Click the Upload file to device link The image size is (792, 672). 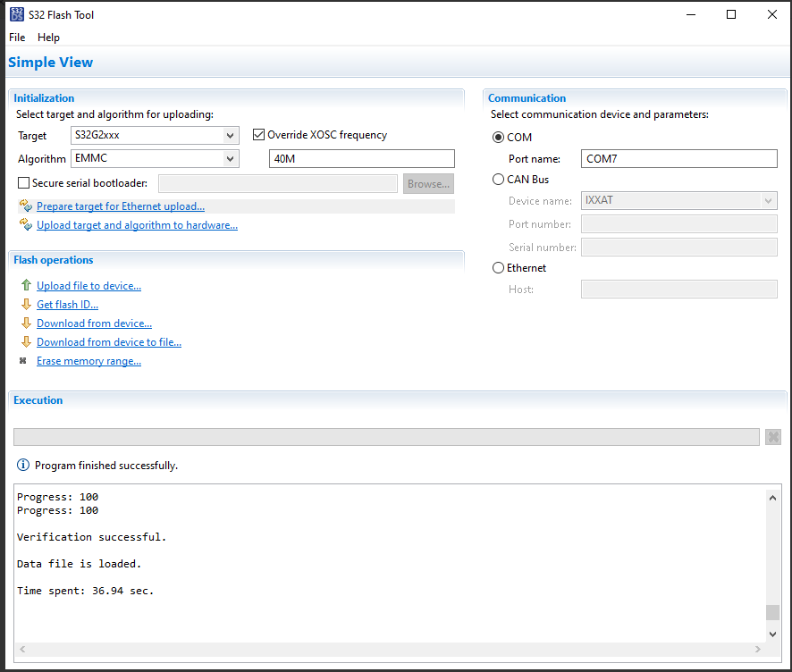point(88,286)
